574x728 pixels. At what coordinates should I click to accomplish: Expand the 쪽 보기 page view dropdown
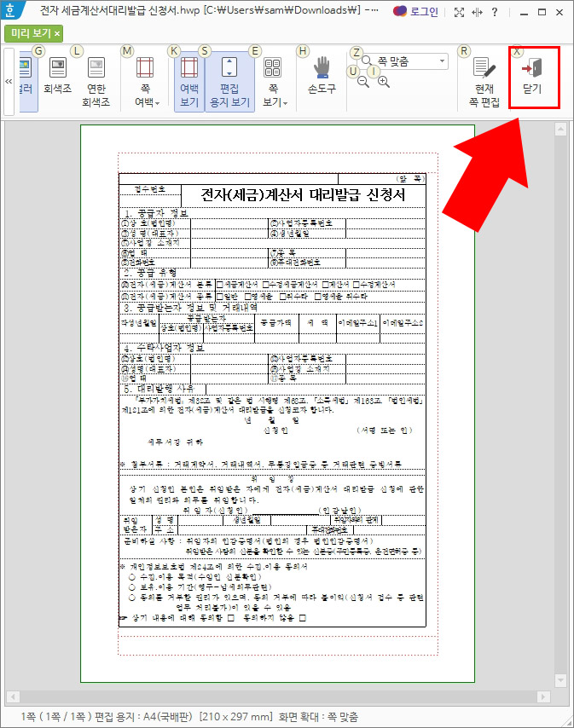[x=275, y=82]
